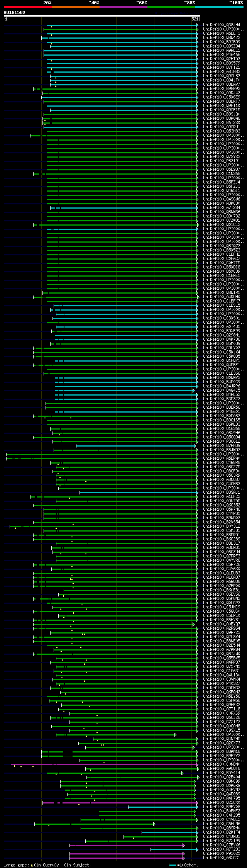
Task: Select the UniRef100_B8A0A6 label
Action: (222, 119)
